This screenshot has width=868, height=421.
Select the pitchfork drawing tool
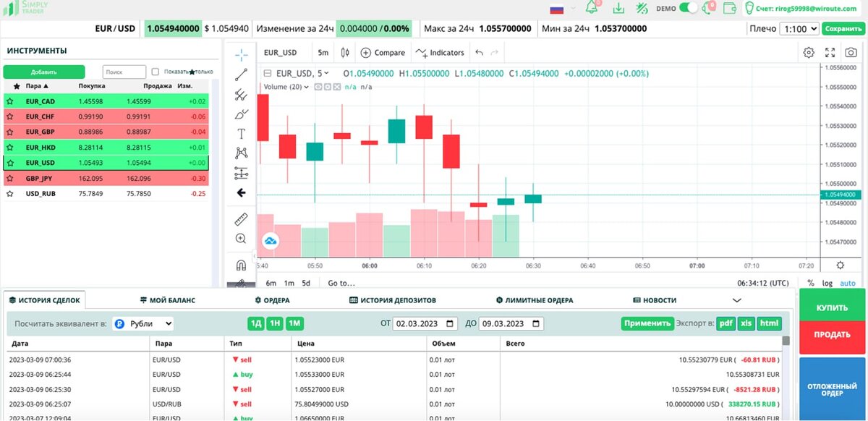pos(241,94)
